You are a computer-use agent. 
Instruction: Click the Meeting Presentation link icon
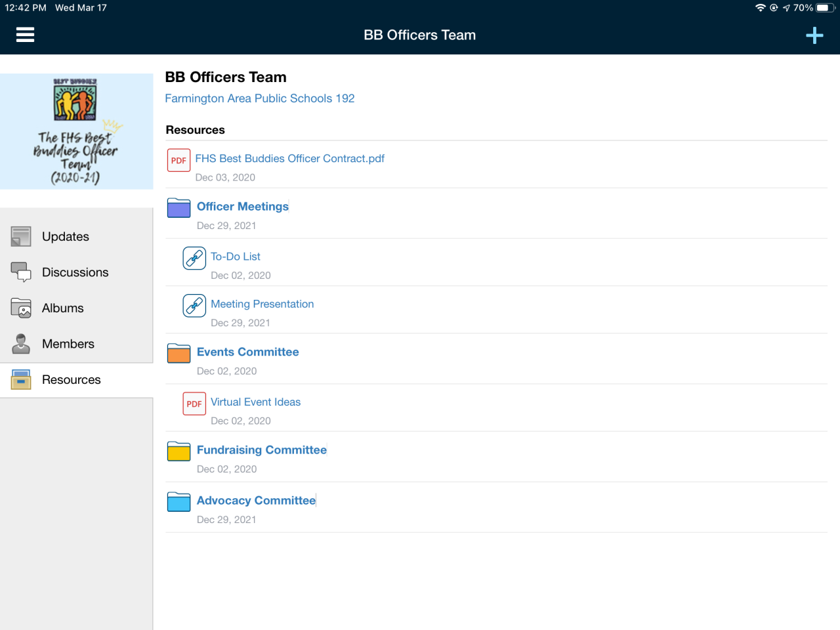click(x=194, y=306)
